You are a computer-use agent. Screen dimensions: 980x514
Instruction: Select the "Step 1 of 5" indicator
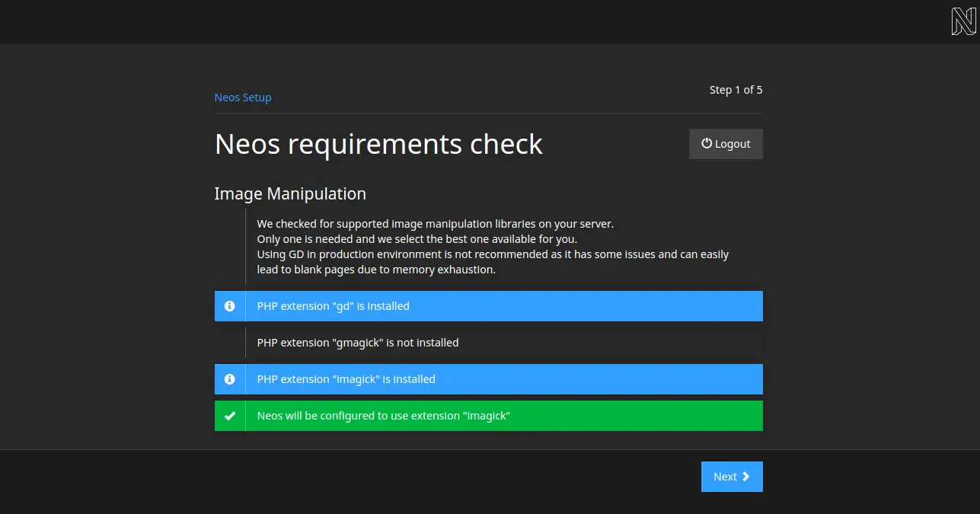click(736, 90)
